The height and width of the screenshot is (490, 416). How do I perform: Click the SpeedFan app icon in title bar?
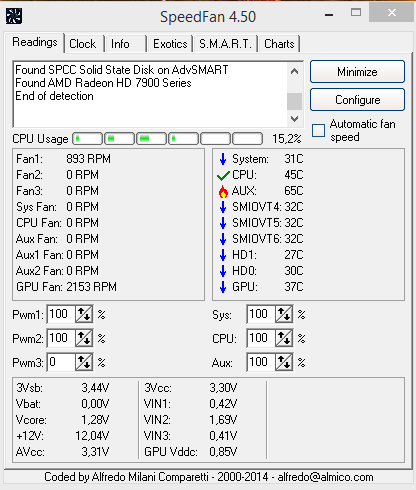pyautogui.click(x=14, y=16)
